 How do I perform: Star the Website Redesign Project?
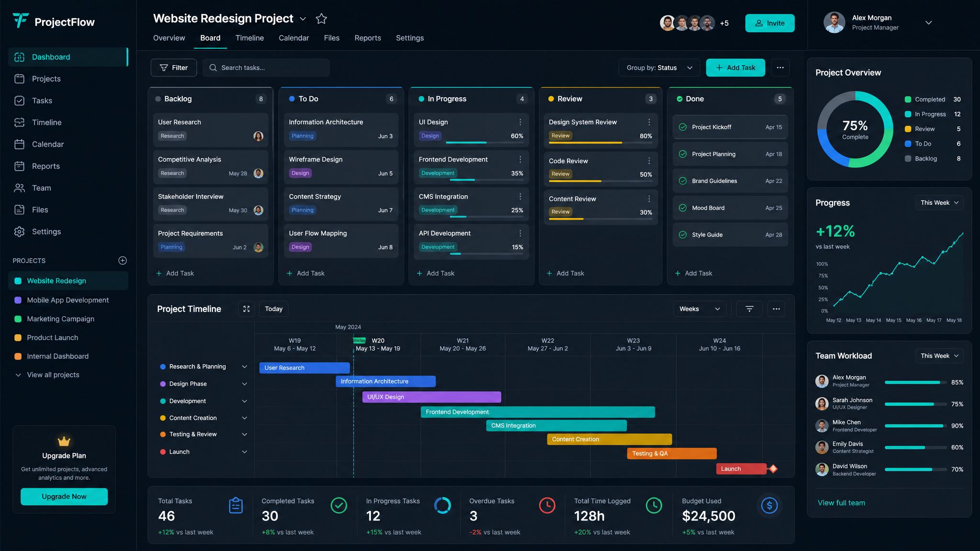pos(321,19)
